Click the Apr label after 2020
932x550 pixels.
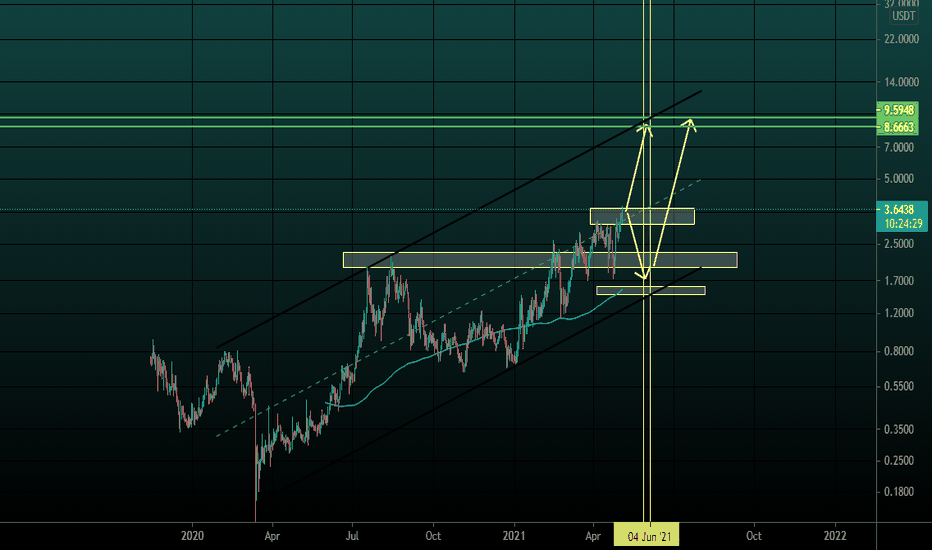pyautogui.click(x=272, y=536)
